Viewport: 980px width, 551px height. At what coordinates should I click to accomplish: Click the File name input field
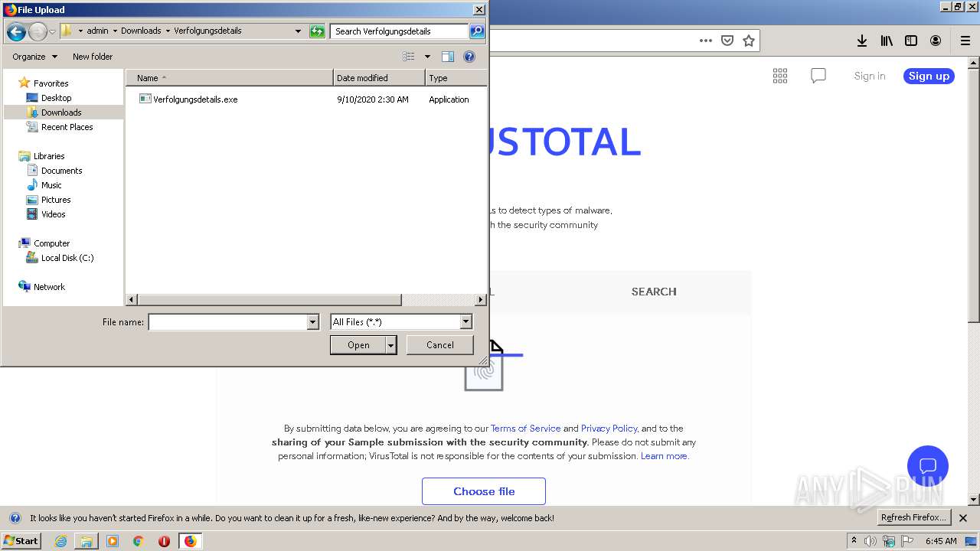pyautogui.click(x=227, y=322)
